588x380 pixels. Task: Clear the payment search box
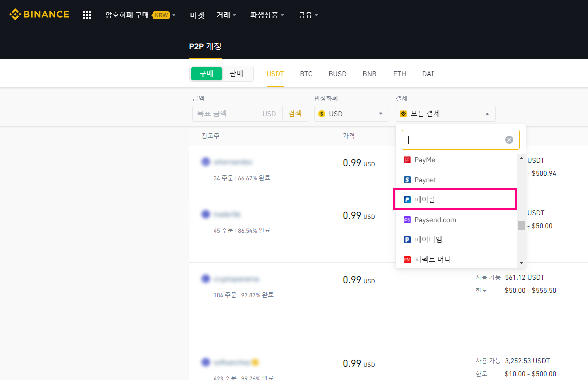coord(509,140)
